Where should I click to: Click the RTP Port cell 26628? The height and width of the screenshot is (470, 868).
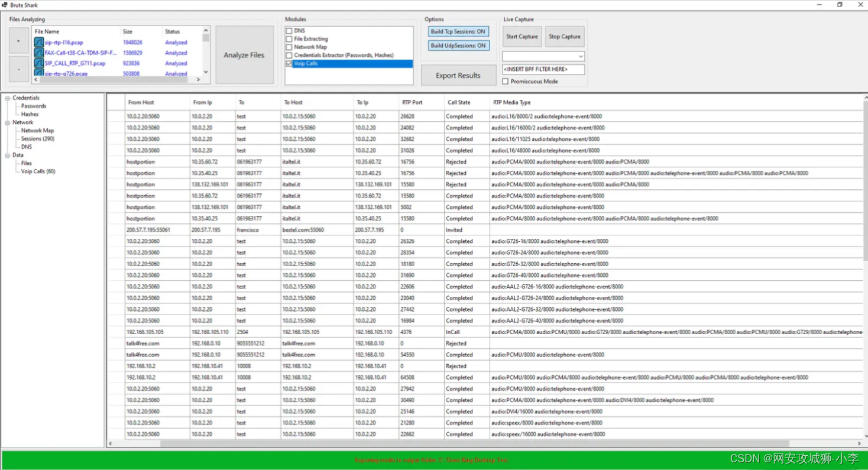click(421, 116)
